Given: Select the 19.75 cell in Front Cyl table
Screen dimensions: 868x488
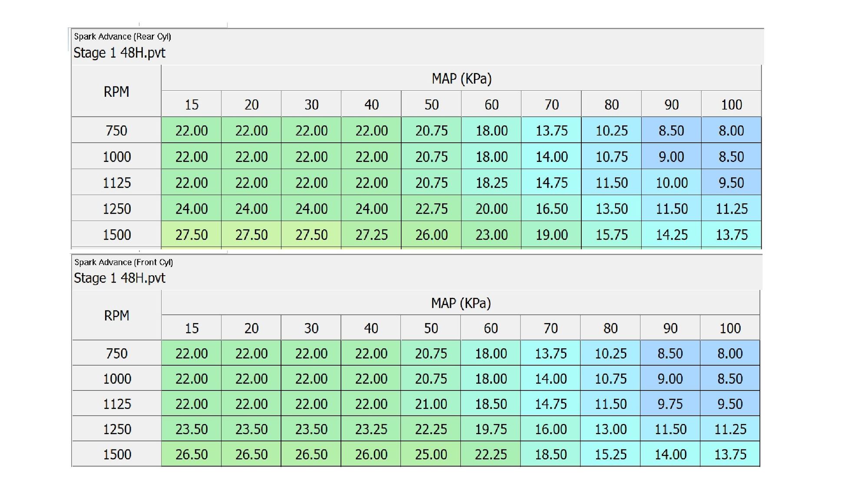Looking at the screenshot, I should pyautogui.click(x=490, y=429).
